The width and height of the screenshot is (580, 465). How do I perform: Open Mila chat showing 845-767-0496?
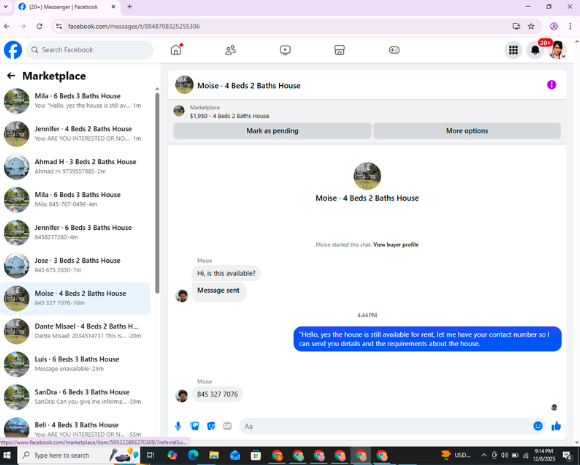coord(76,199)
